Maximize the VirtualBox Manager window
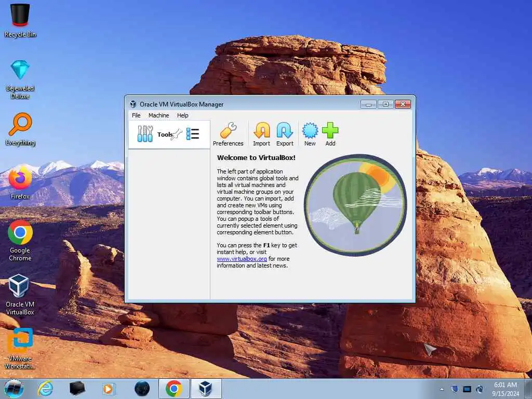The height and width of the screenshot is (399, 532). tap(385, 104)
